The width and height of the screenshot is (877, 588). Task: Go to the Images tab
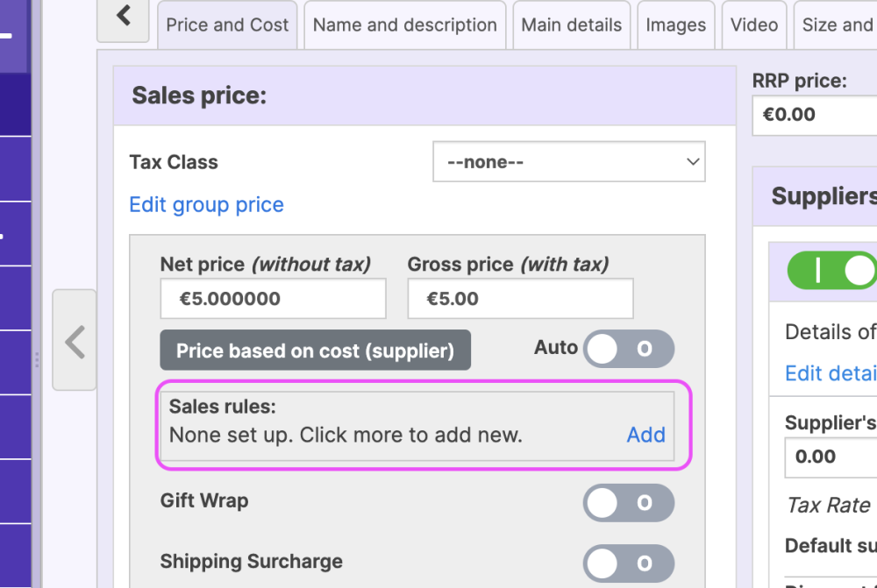tap(675, 25)
